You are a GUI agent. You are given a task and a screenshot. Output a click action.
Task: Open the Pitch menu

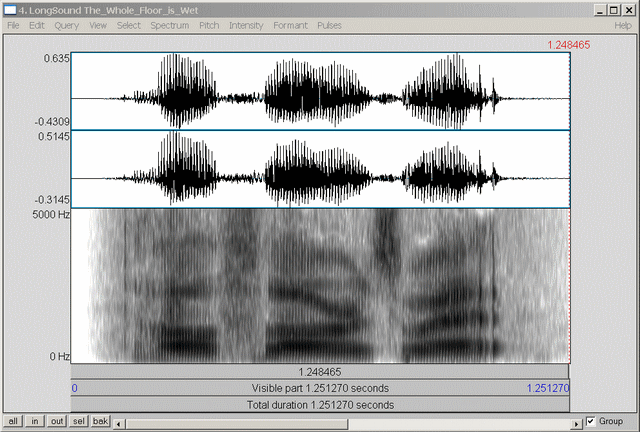click(210, 24)
